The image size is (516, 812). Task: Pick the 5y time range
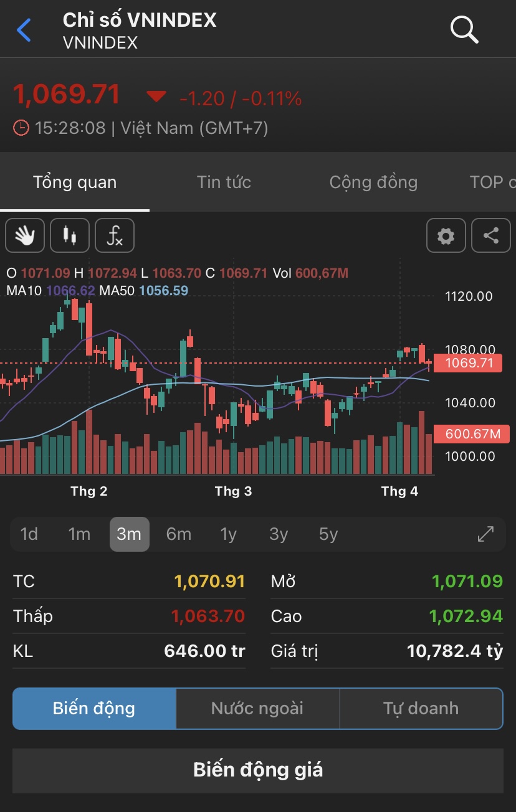click(328, 534)
